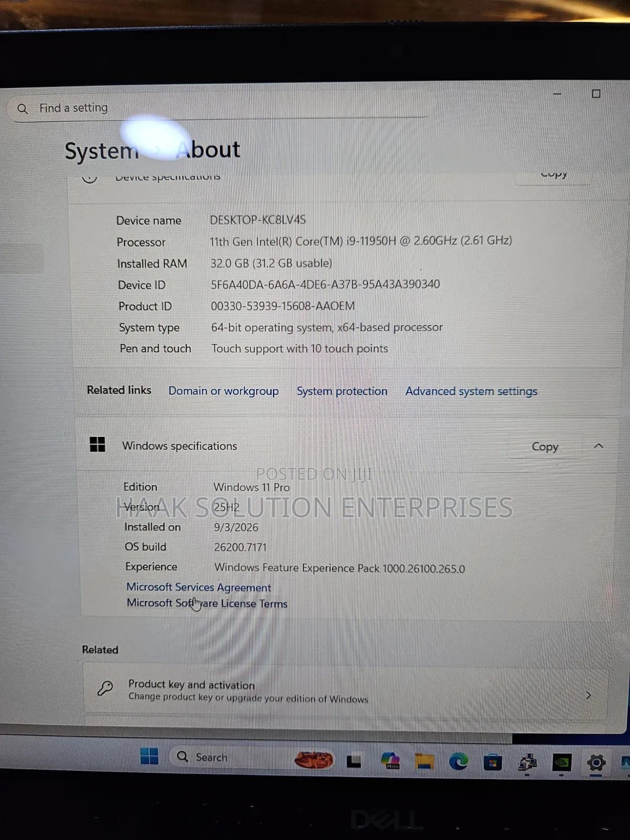Click the Related links label
Screen dimensions: 630x840
tap(119, 390)
